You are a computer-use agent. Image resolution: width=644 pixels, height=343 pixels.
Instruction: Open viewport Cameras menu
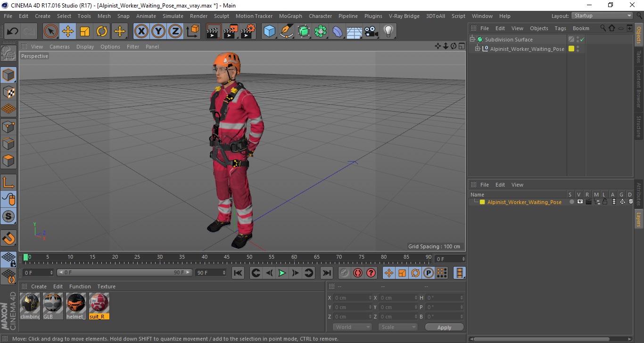click(x=59, y=47)
